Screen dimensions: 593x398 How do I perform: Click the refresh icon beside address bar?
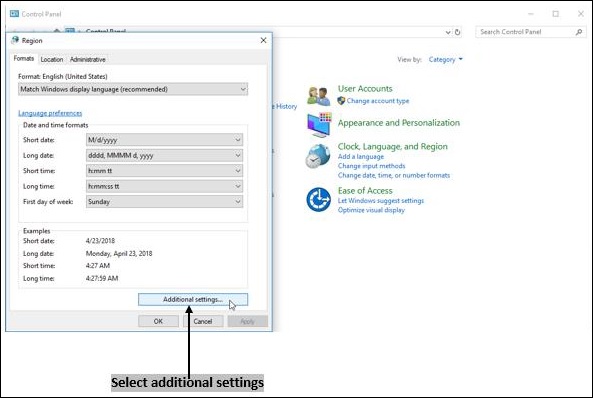pyautogui.click(x=458, y=32)
